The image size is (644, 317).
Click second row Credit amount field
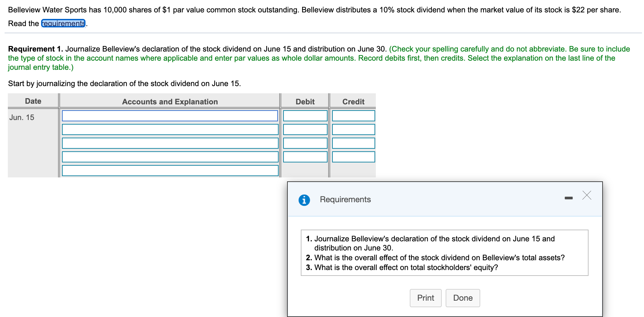[x=353, y=129]
